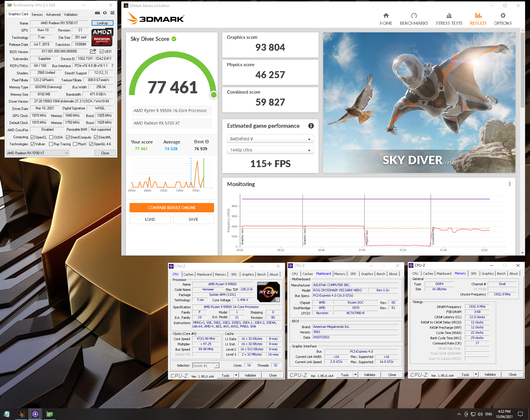Switch to the Validation tab in GPU-Z
The image size is (530, 420).
pyautogui.click(x=71, y=14)
